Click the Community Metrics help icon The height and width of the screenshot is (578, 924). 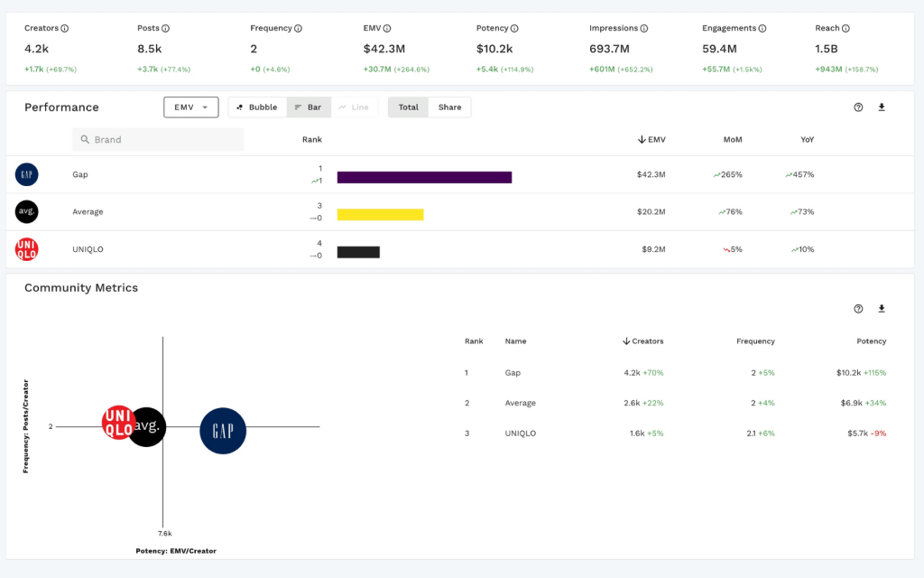(858, 308)
